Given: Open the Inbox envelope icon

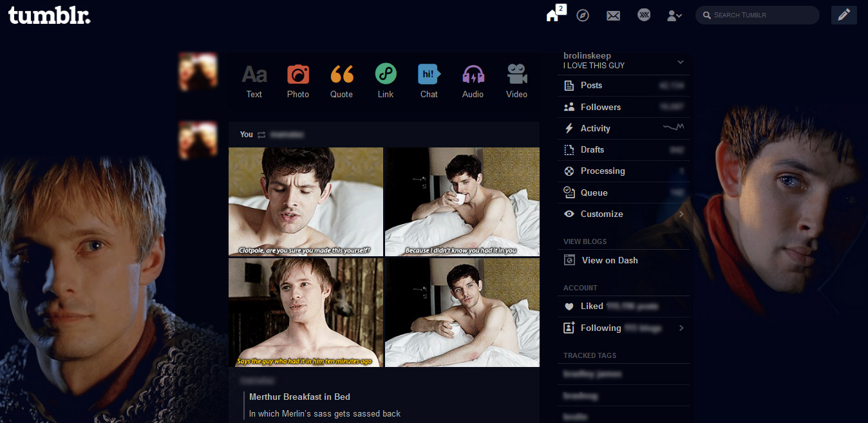Looking at the screenshot, I should pos(613,15).
